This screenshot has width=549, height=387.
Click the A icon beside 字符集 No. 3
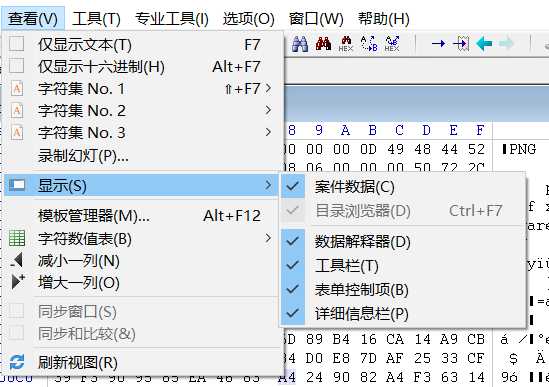16,133
